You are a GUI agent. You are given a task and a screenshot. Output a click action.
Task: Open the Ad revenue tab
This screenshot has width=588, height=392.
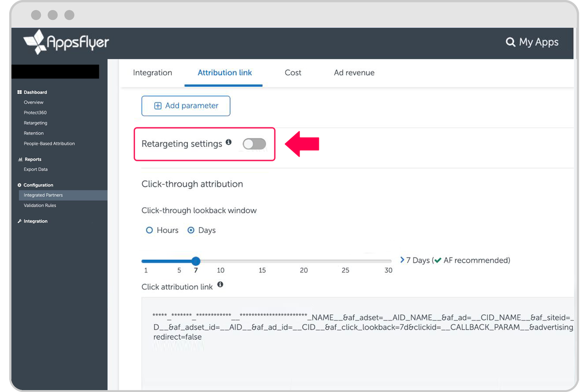click(x=354, y=73)
